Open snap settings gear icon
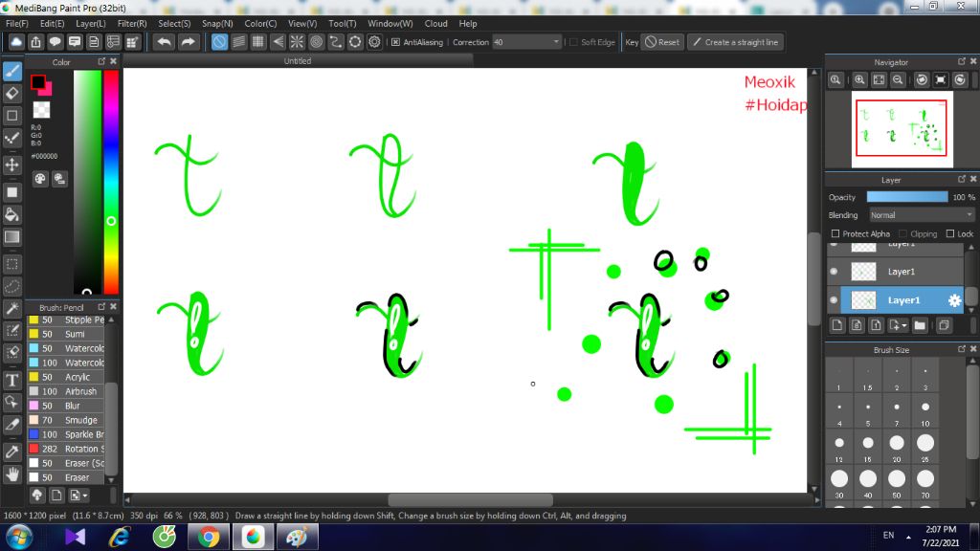The height and width of the screenshot is (551, 980). click(x=374, y=42)
